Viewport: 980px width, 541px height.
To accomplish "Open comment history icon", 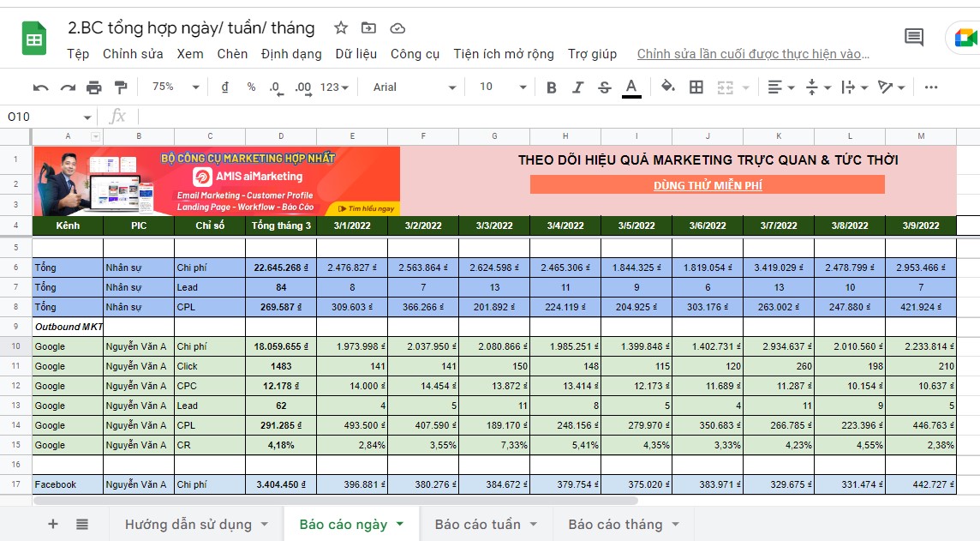I will coord(914,37).
